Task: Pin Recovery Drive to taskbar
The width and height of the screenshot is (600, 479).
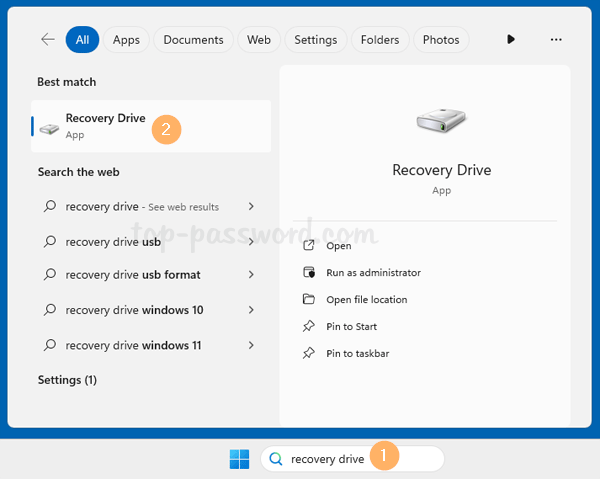Action: (357, 354)
